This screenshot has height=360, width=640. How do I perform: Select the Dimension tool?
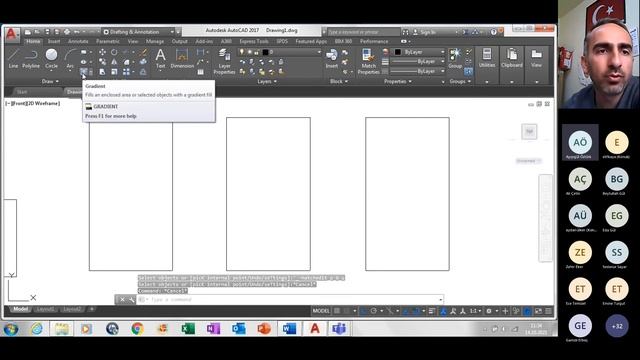[182, 58]
